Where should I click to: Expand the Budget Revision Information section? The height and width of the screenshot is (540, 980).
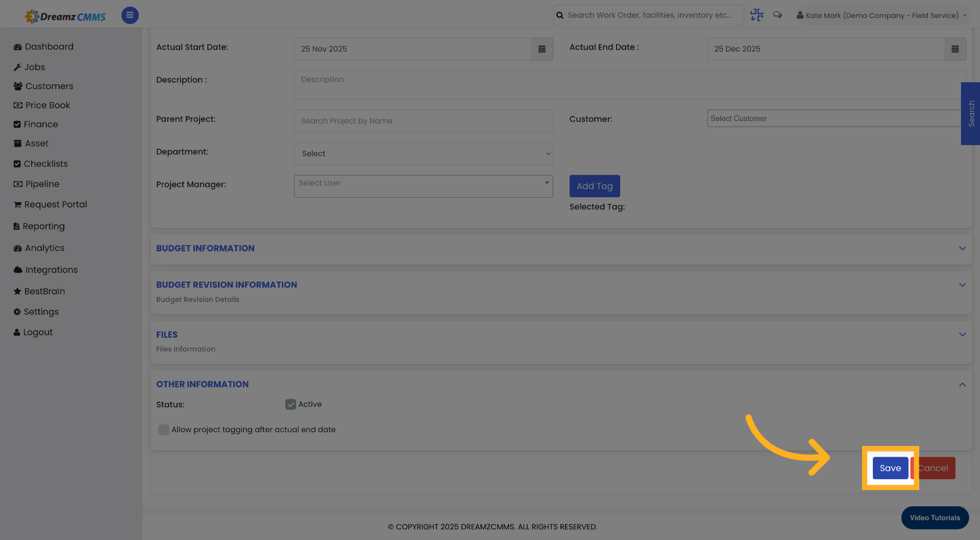(x=962, y=285)
